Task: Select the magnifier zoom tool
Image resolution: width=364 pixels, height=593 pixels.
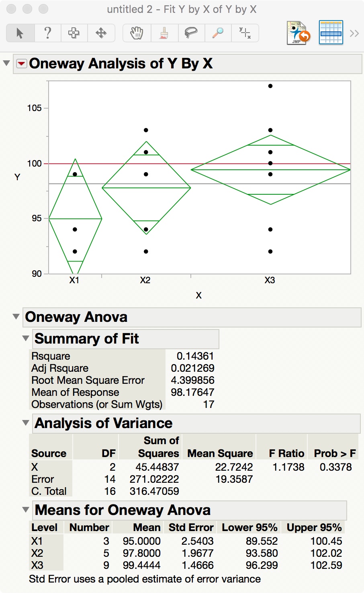Action: tap(218, 33)
